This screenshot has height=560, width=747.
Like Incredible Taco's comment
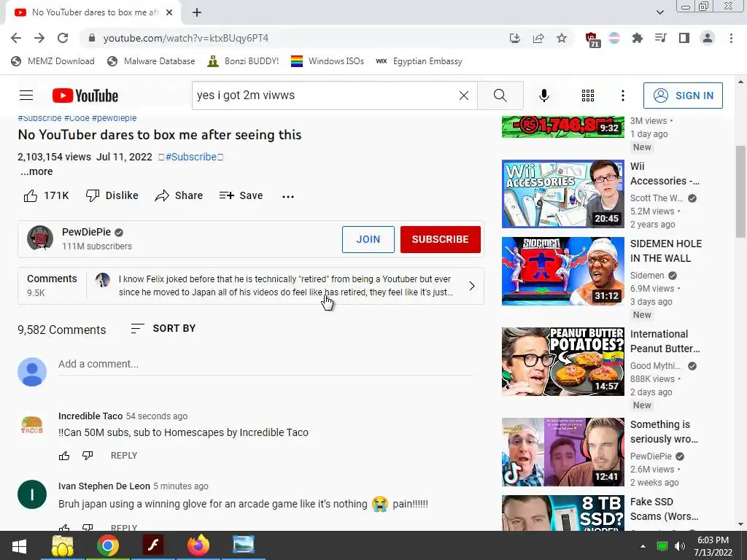(x=64, y=456)
